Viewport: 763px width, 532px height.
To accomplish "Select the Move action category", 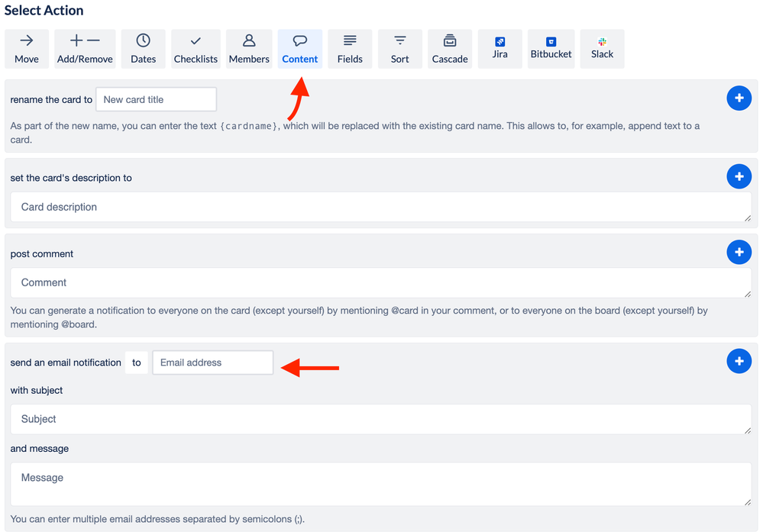I will tap(27, 48).
